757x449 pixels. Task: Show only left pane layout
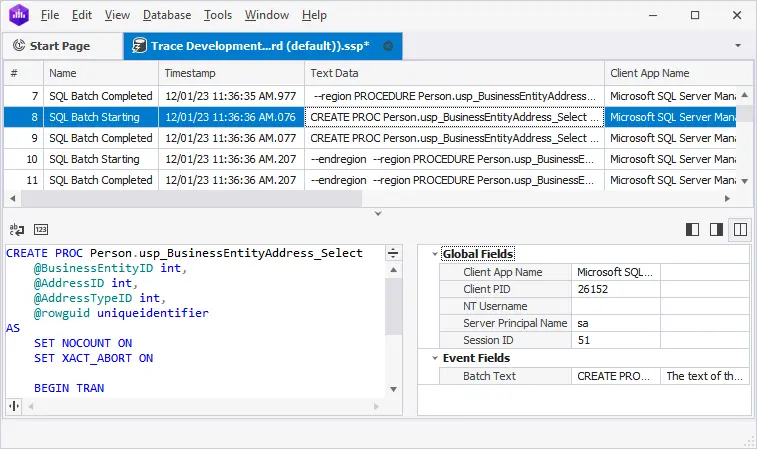tap(692, 229)
